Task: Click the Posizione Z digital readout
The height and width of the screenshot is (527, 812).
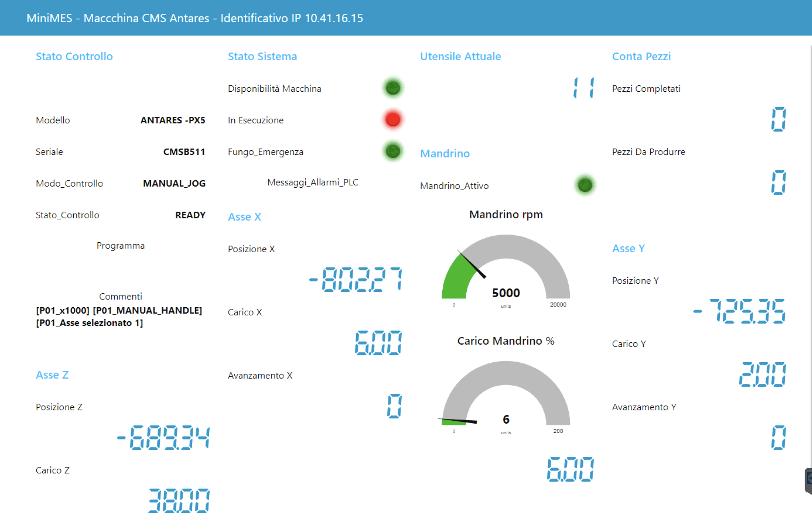Action: click(x=163, y=438)
